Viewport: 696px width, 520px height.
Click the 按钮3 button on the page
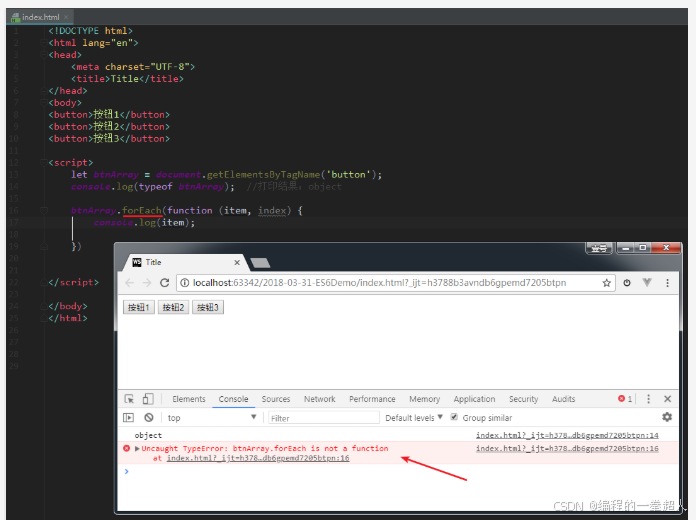pos(208,307)
